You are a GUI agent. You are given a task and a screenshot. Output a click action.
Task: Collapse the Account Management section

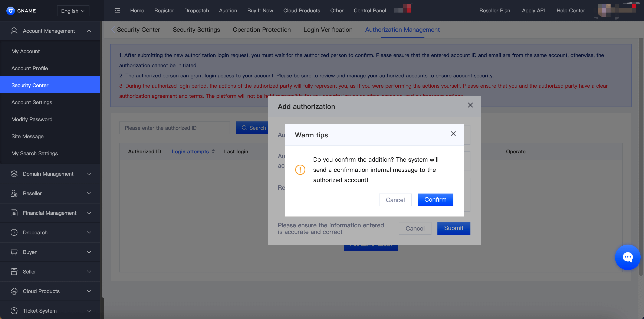coord(89,31)
